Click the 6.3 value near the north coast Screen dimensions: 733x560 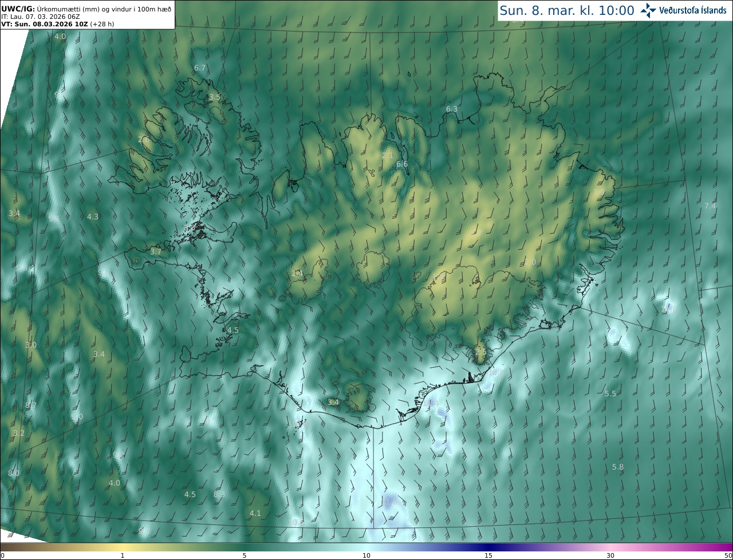(x=452, y=109)
